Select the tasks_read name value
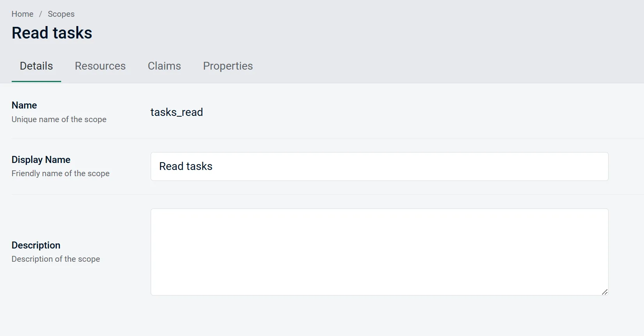 point(177,112)
